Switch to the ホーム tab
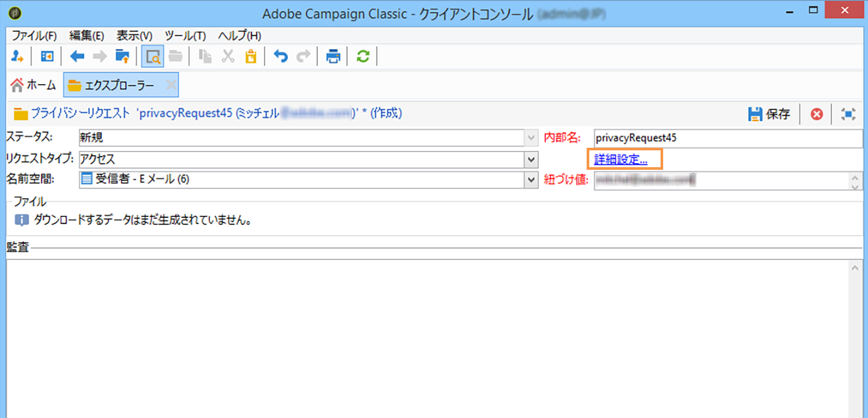This screenshot has height=418, width=868. (34, 85)
